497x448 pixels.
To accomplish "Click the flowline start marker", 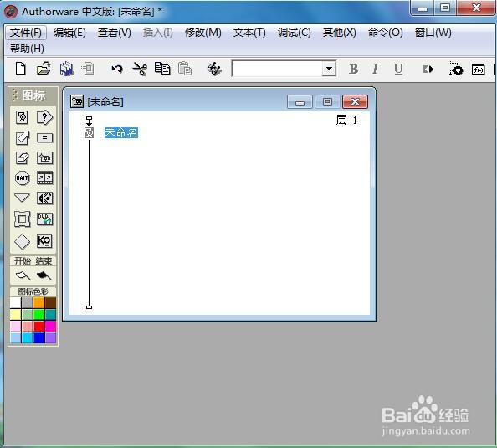I will pos(89,121).
